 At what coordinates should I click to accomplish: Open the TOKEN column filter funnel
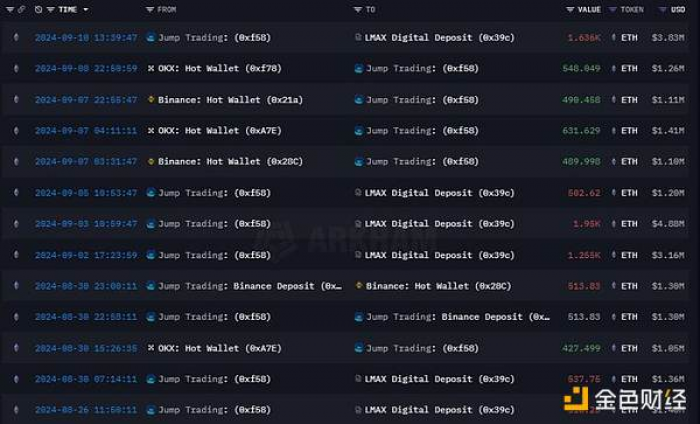point(613,9)
